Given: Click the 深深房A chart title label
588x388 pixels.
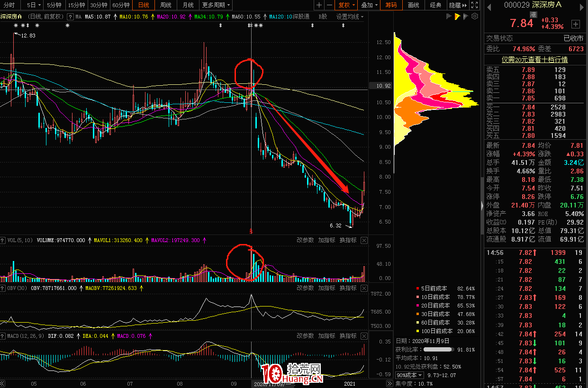Looking at the screenshot, I should tap(11, 17).
